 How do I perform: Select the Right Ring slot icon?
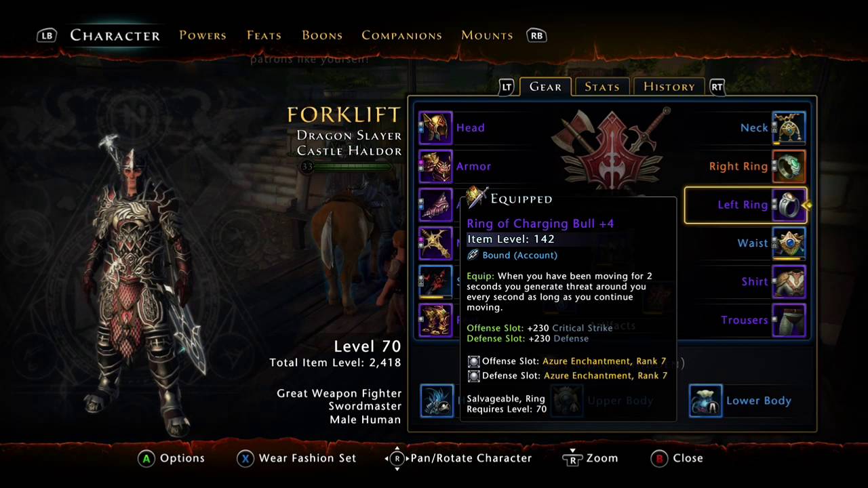pos(789,167)
